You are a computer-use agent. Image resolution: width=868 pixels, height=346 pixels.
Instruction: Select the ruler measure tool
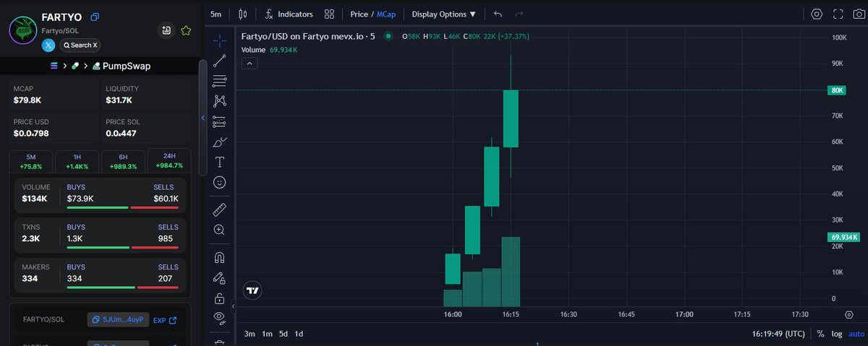click(220, 209)
